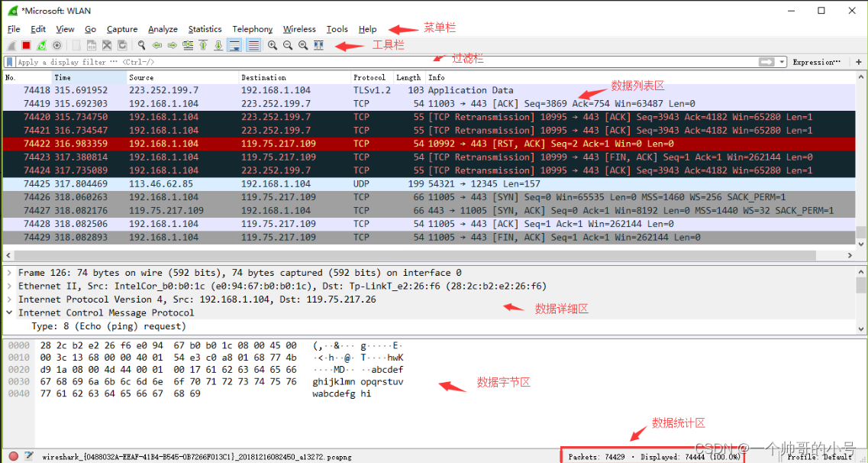Image resolution: width=868 pixels, height=463 pixels.
Task: Go to the first packet using toolbar arrow
Action: pyautogui.click(x=204, y=44)
